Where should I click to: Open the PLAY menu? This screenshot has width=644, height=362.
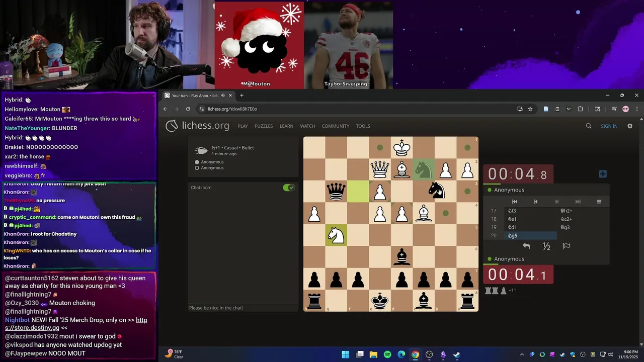pos(243,126)
